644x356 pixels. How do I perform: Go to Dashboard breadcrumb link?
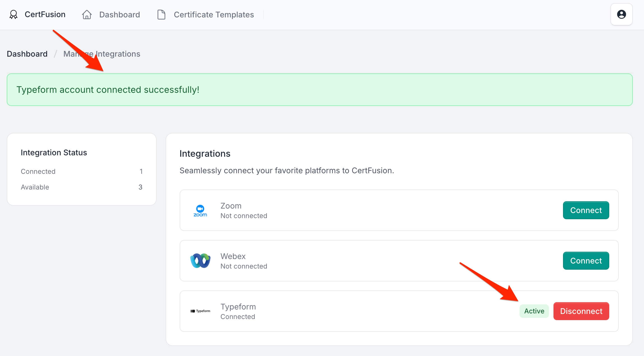(27, 54)
